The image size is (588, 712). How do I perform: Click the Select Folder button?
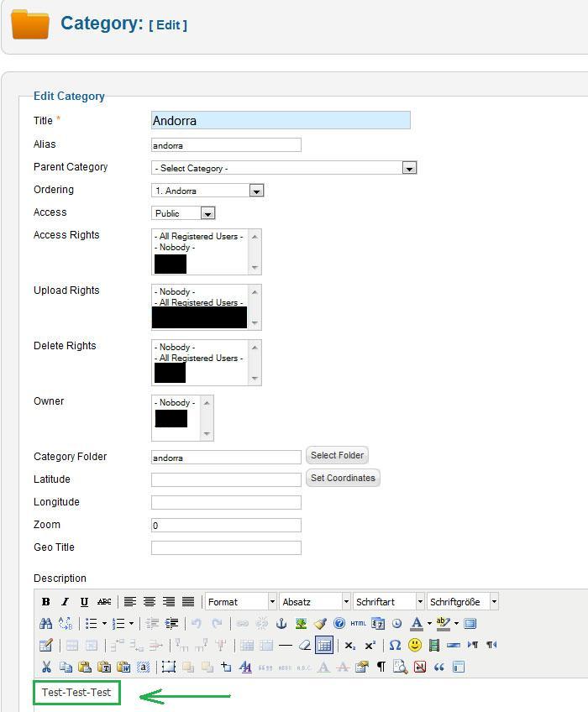point(337,456)
